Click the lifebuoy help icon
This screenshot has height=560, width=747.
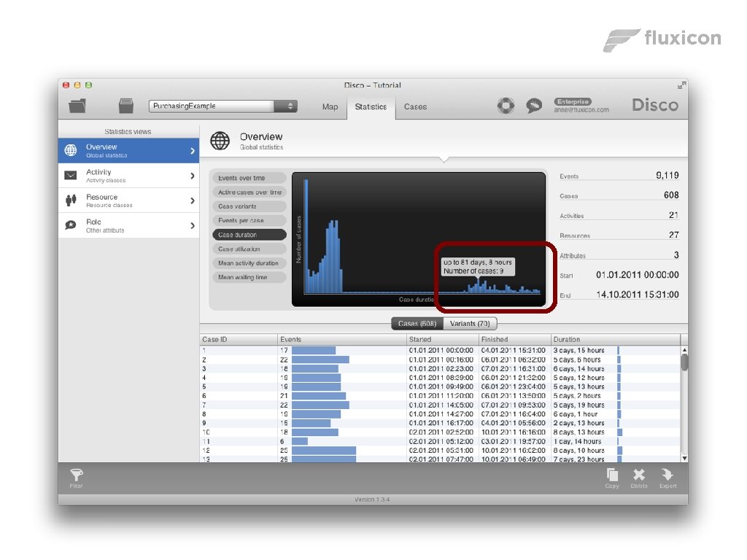coord(506,105)
